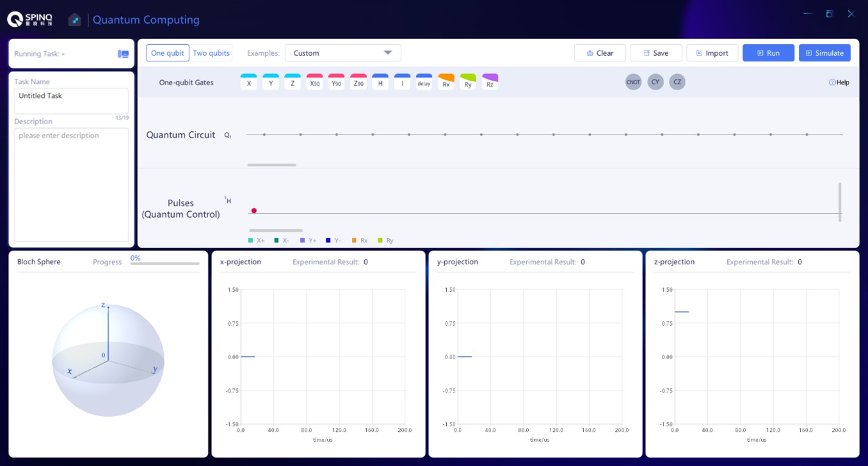Click the CZ gate circle
The image size is (868, 466).
[677, 82]
